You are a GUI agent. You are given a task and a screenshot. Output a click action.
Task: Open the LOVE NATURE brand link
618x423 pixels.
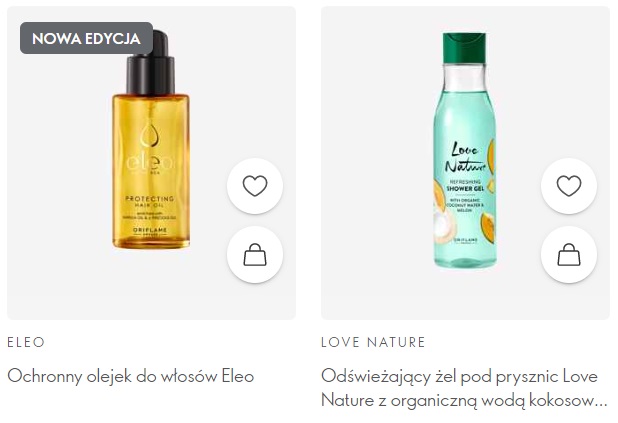click(373, 342)
